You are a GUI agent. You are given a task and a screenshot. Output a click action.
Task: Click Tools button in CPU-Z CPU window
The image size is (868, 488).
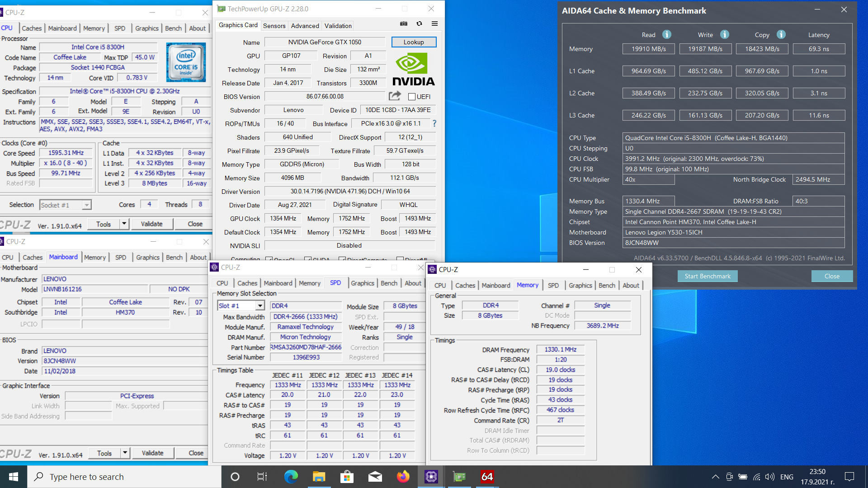[103, 224]
